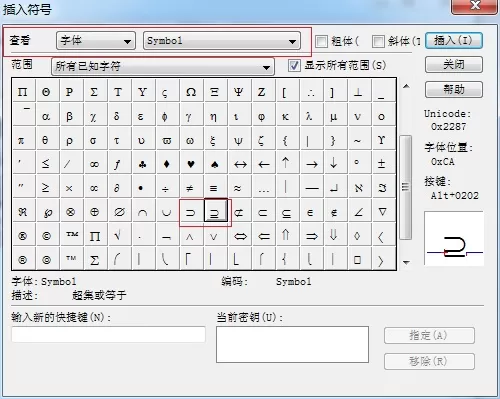Viewport: 500px width, 399px height.
Task: Click the symbol grid scrollbar up arrow
Action: click(x=406, y=86)
